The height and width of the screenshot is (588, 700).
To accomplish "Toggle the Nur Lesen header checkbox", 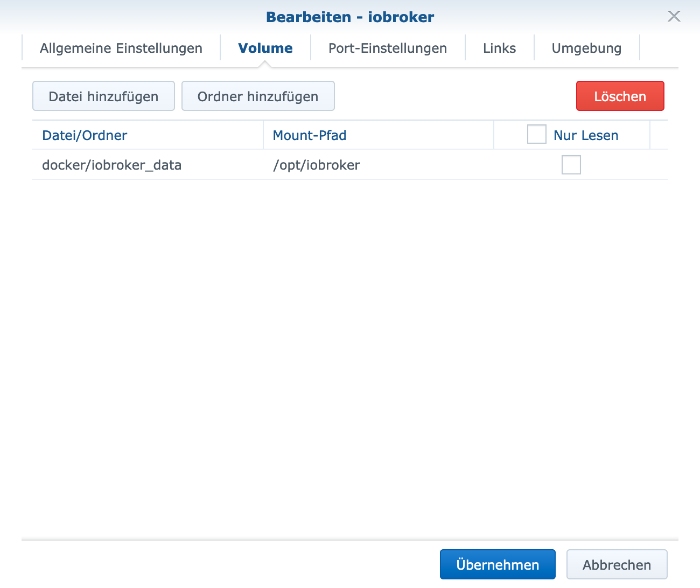I will [536, 135].
